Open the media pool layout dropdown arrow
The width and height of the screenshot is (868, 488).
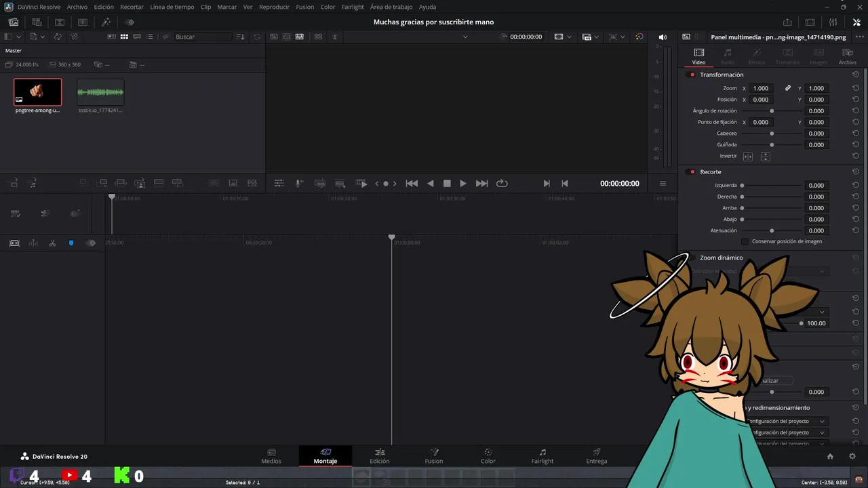(x=18, y=37)
